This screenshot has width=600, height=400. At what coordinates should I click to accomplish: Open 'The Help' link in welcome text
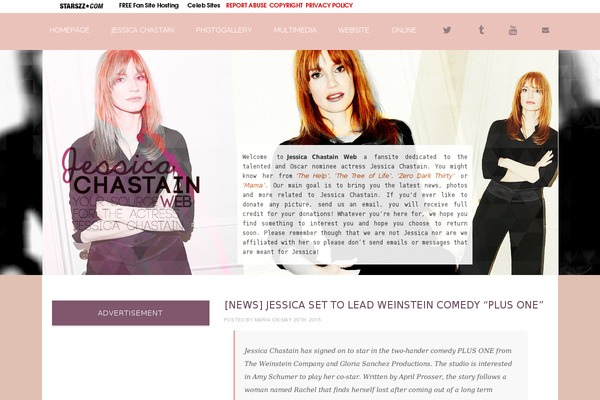(313, 176)
